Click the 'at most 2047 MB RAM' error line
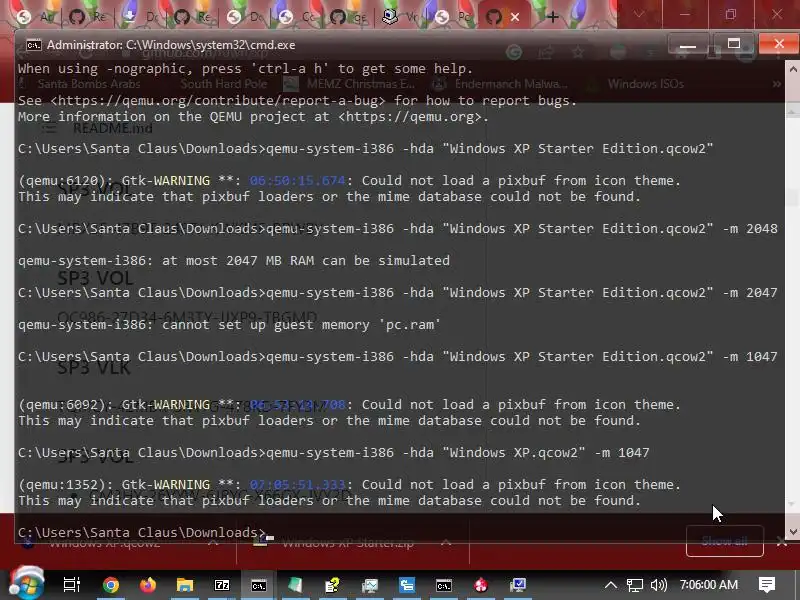800x600 pixels. click(x=234, y=260)
